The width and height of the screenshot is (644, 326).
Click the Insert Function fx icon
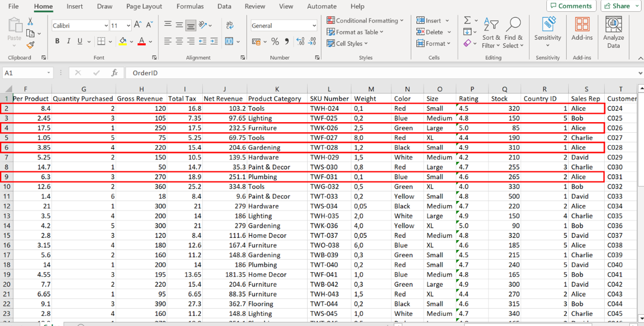114,73
